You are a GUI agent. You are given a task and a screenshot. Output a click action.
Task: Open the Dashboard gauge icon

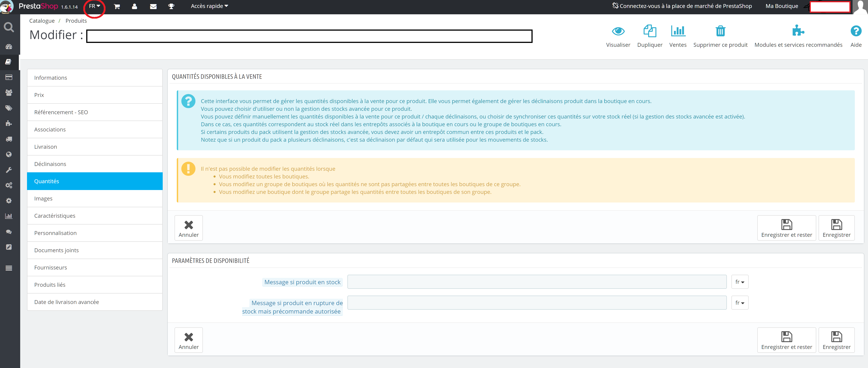pyautogui.click(x=9, y=47)
